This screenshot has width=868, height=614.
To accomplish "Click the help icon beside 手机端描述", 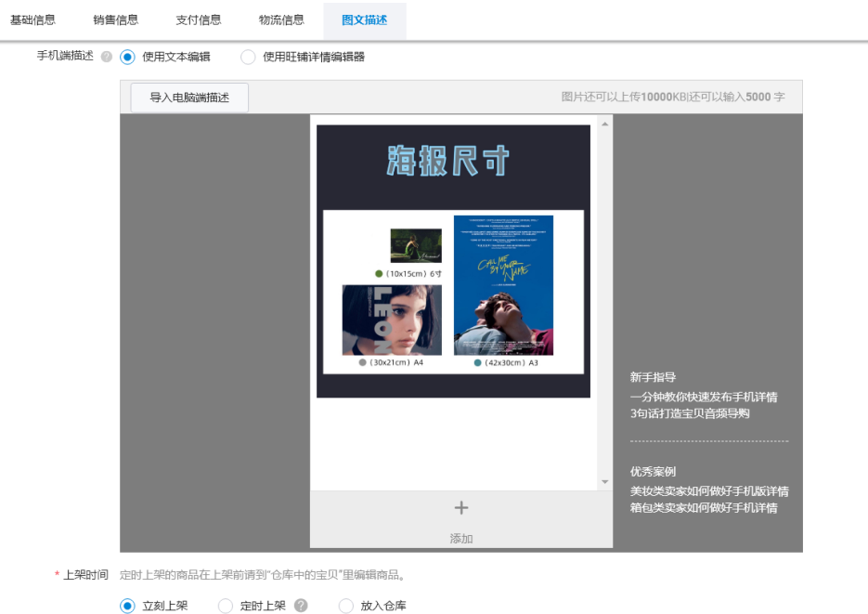I will pos(107,57).
